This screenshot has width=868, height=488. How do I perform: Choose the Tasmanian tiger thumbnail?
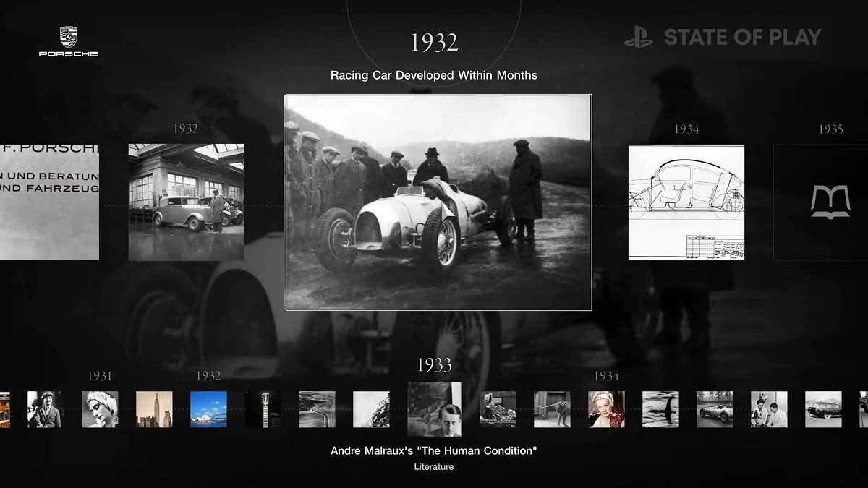pyautogui.click(x=552, y=409)
